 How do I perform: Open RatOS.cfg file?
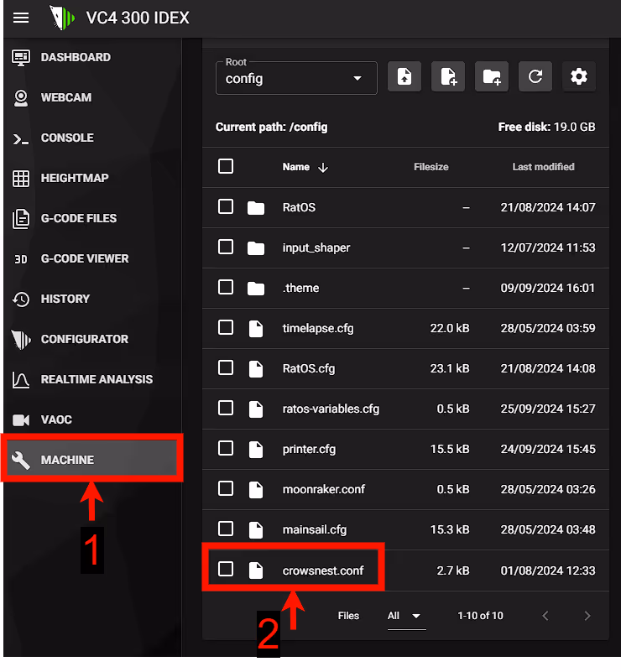(309, 368)
